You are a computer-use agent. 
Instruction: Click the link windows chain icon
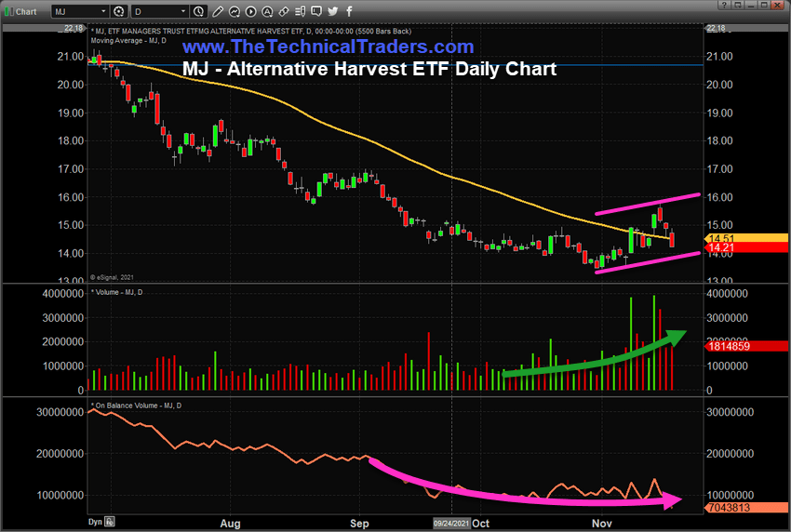(x=284, y=11)
